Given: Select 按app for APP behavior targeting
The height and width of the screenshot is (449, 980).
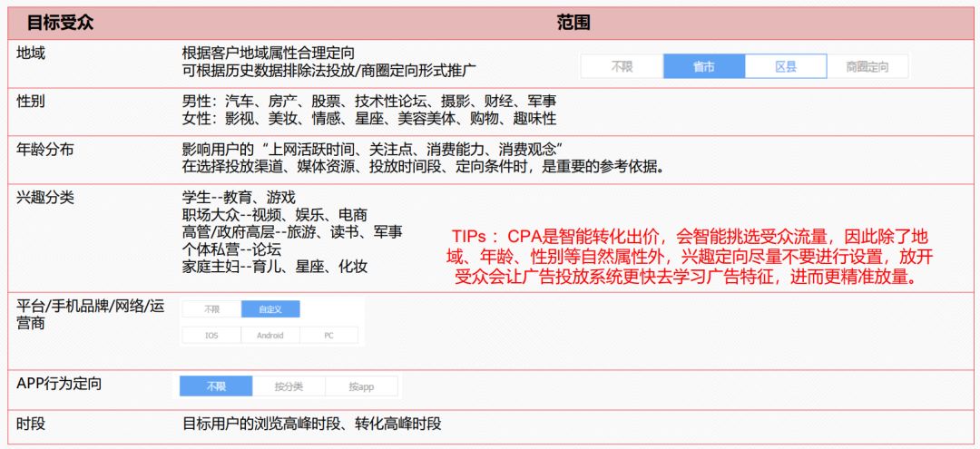Looking at the screenshot, I should [361, 386].
